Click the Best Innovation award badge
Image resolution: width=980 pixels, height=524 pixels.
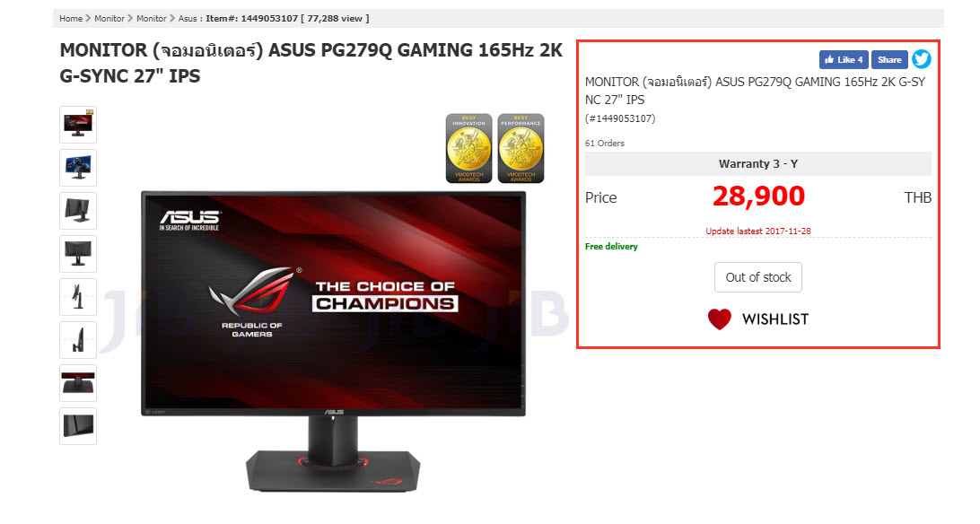tap(468, 148)
